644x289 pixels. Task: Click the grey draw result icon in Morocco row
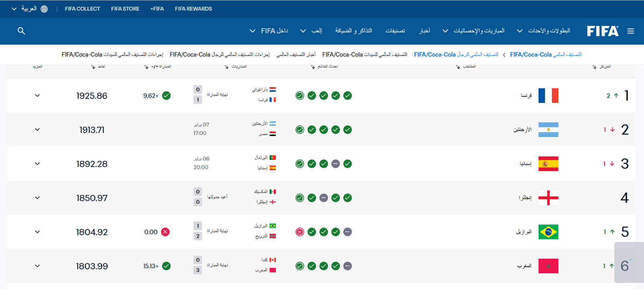pos(348,266)
